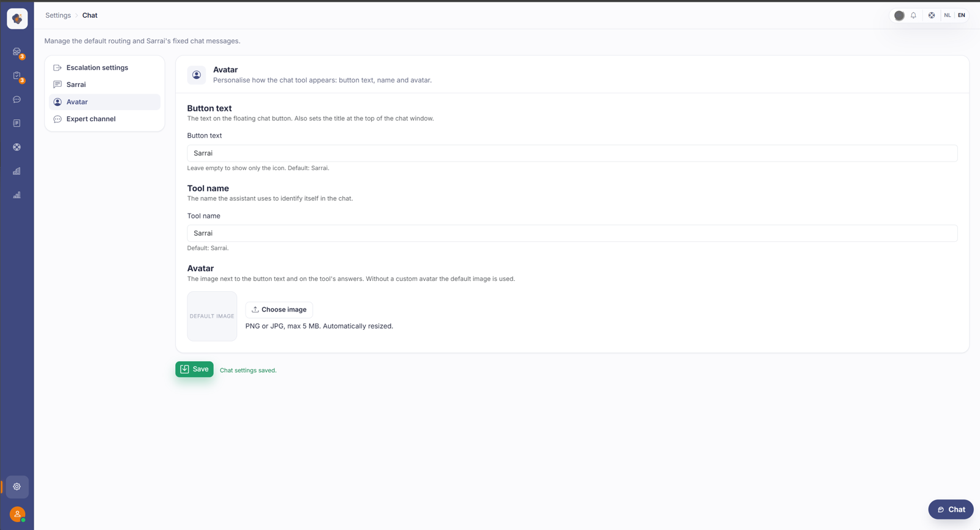Switch language to NL
This screenshot has width=980, height=530.
(x=948, y=15)
